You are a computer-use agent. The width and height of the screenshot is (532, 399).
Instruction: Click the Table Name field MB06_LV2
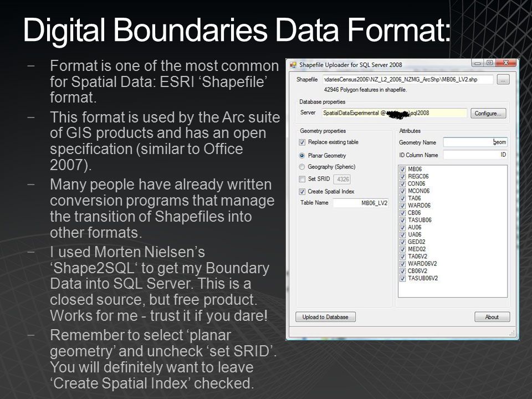(x=361, y=203)
